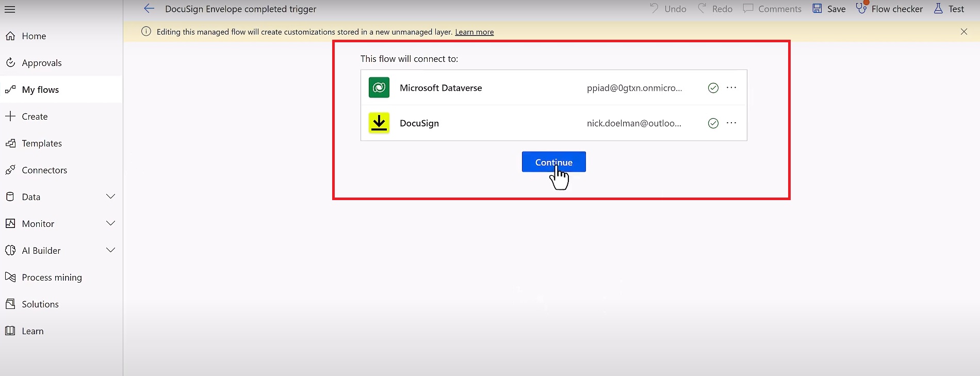Expand the Monitor section in sidebar

(110, 223)
